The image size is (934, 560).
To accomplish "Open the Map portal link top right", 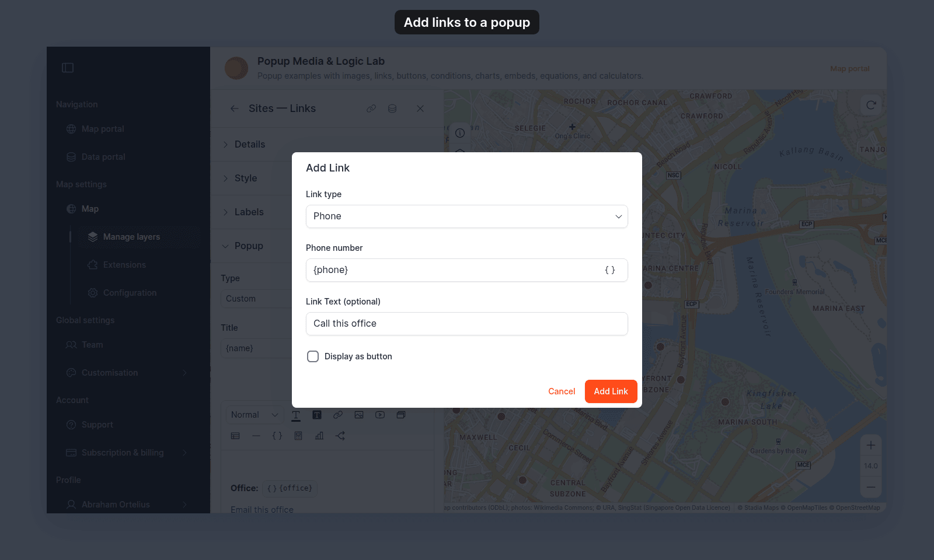I will [850, 68].
